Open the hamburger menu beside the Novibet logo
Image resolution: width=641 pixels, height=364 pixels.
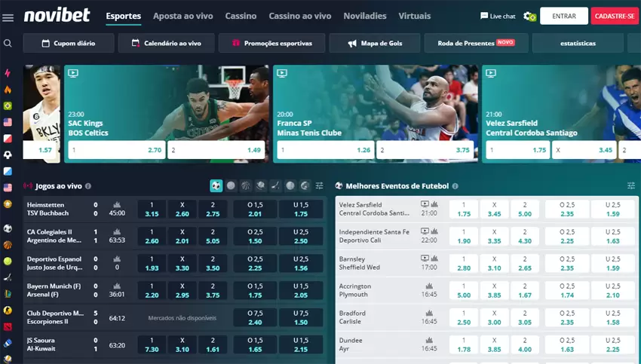pos(8,19)
